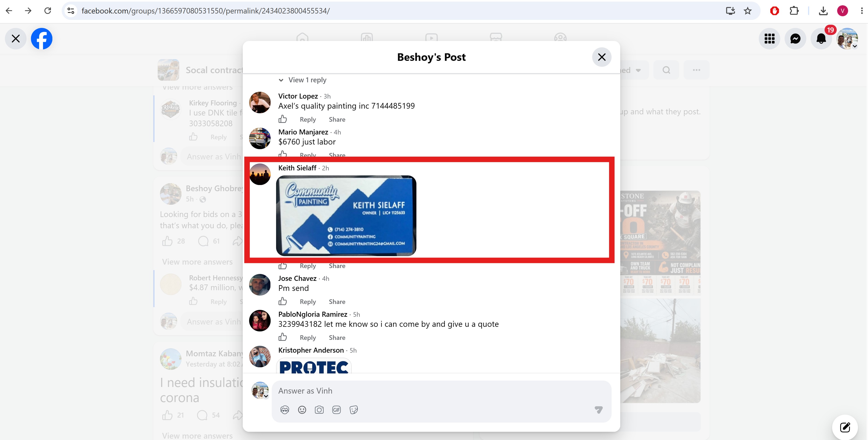Open the sticker picker in the answer box
Image resolution: width=868 pixels, height=440 pixels.
click(x=354, y=410)
